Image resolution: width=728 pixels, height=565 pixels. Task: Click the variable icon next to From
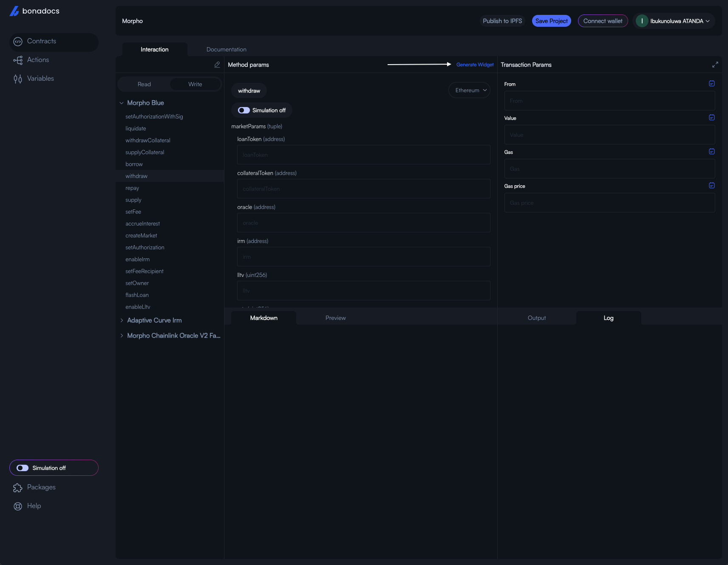coord(712,84)
